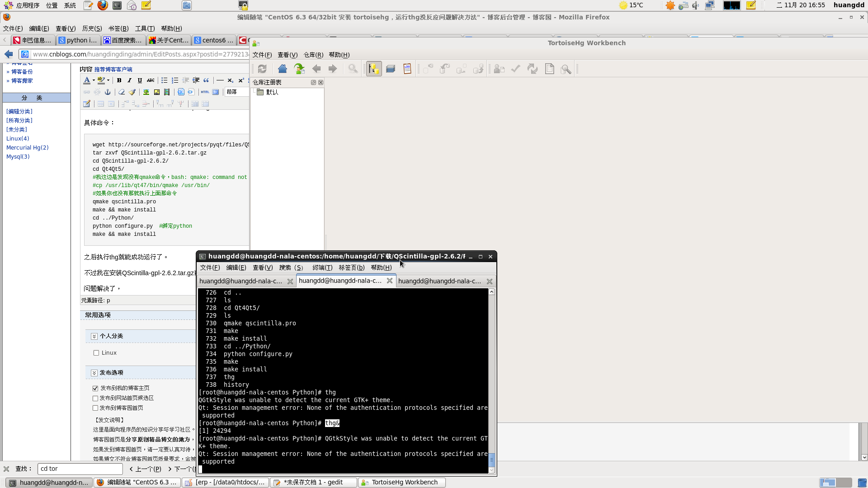Open the Mysql(3) category link
The width and height of the screenshot is (868, 488).
(18, 157)
